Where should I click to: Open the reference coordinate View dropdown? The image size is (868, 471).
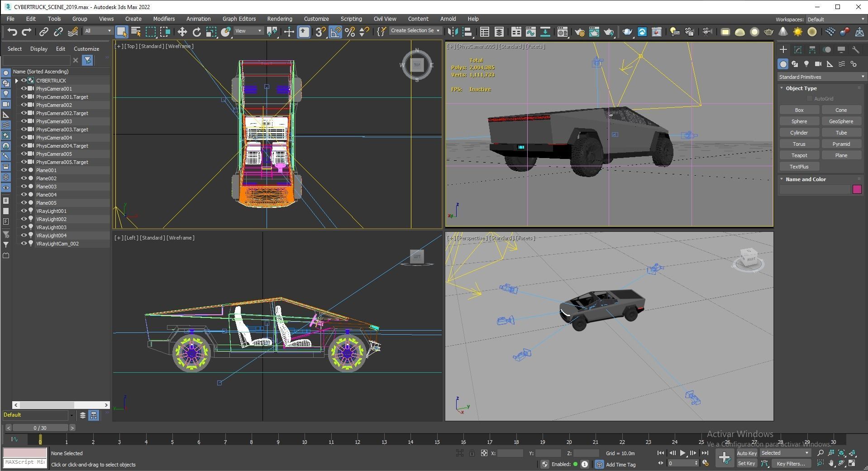point(248,31)
